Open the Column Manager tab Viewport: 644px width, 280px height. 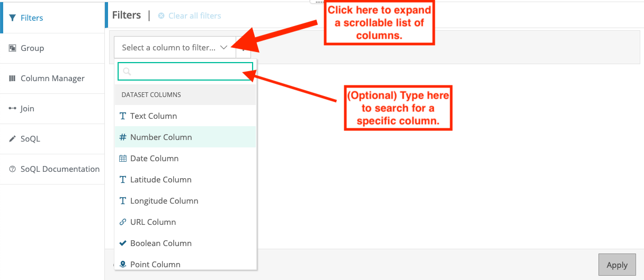pos(52,78)
